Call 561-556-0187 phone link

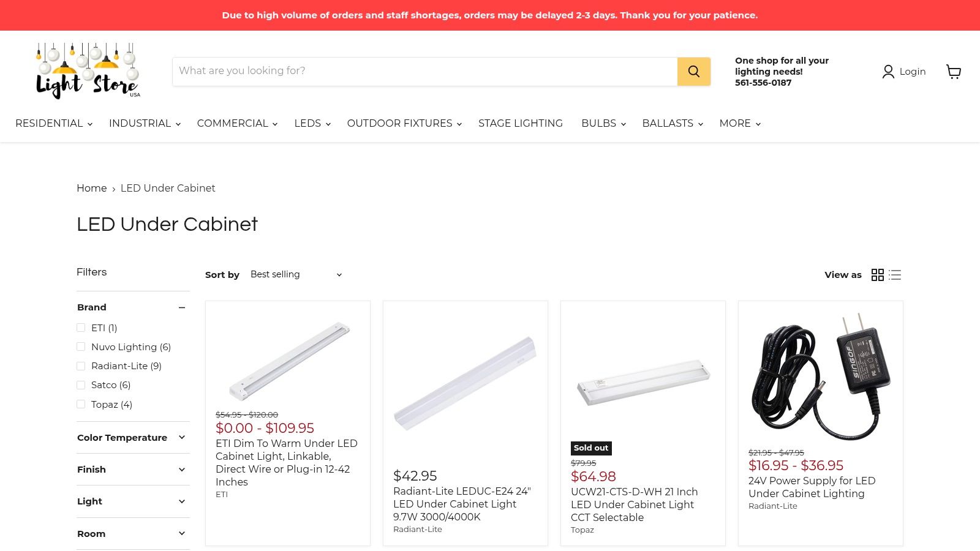763,82
